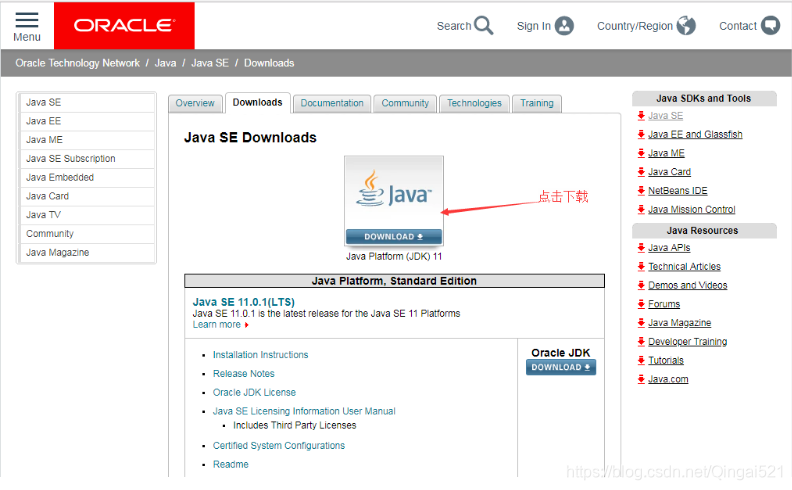This screenshot has height=490, width=792.
Task: Select Java EE in left sidebar
Action: 87,121
